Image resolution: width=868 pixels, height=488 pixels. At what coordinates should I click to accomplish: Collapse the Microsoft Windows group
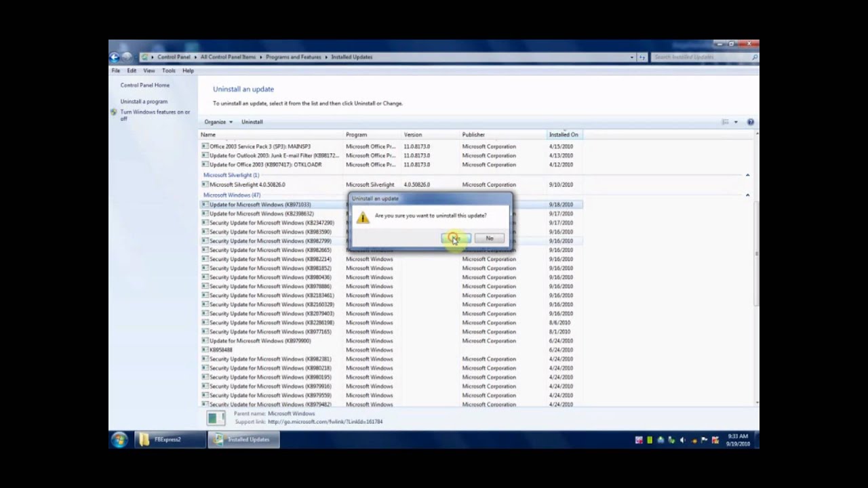pyautogui.click(x=747, y=195)
